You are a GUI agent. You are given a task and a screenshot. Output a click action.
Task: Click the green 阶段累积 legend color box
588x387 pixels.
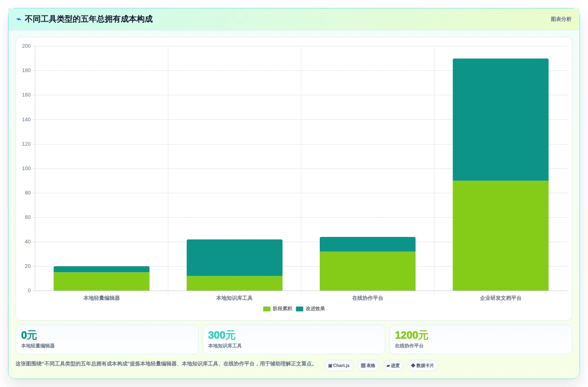[267, 309]
